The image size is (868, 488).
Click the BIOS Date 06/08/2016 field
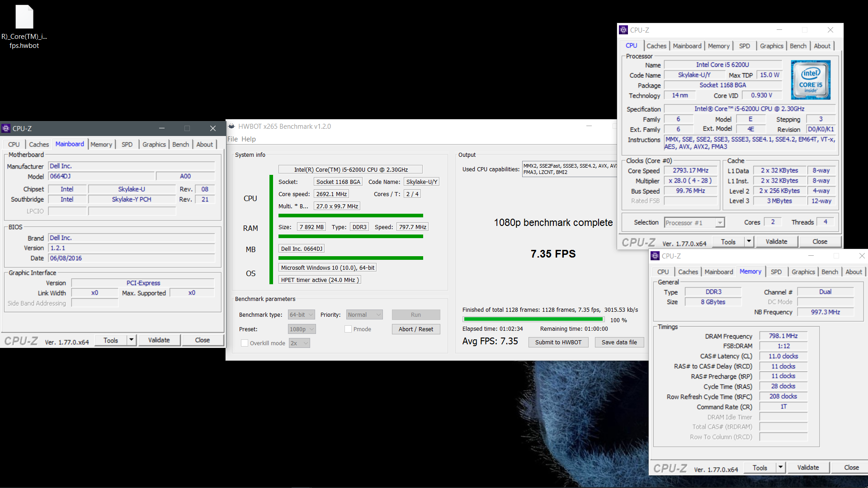tap(132, 258)
